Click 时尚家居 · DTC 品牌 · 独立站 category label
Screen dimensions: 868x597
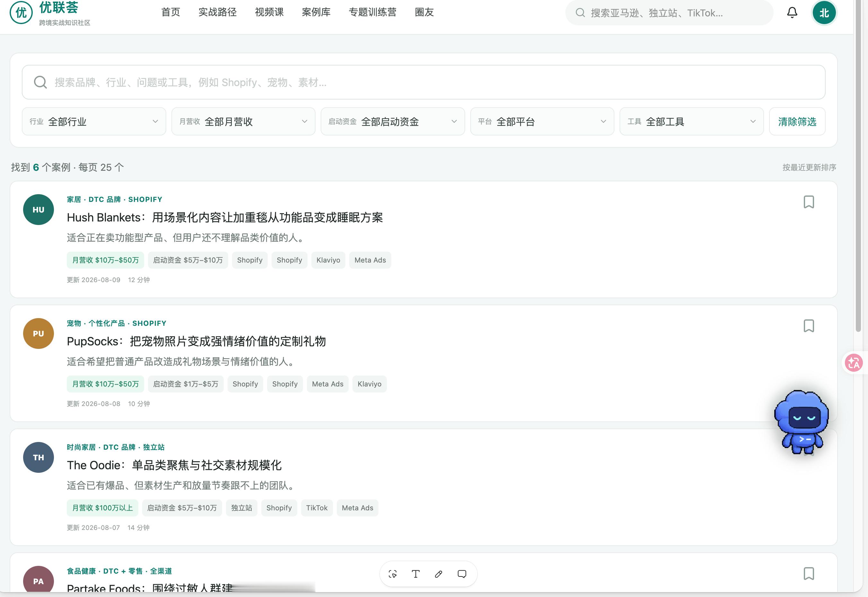tap(116, 447)
